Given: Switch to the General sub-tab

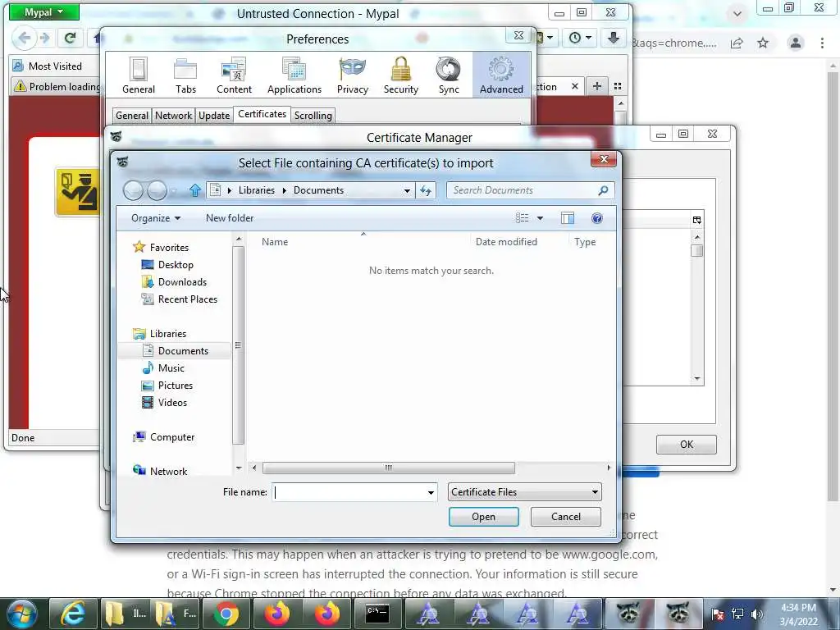Looking at the screenshot, I should (132, 115).
